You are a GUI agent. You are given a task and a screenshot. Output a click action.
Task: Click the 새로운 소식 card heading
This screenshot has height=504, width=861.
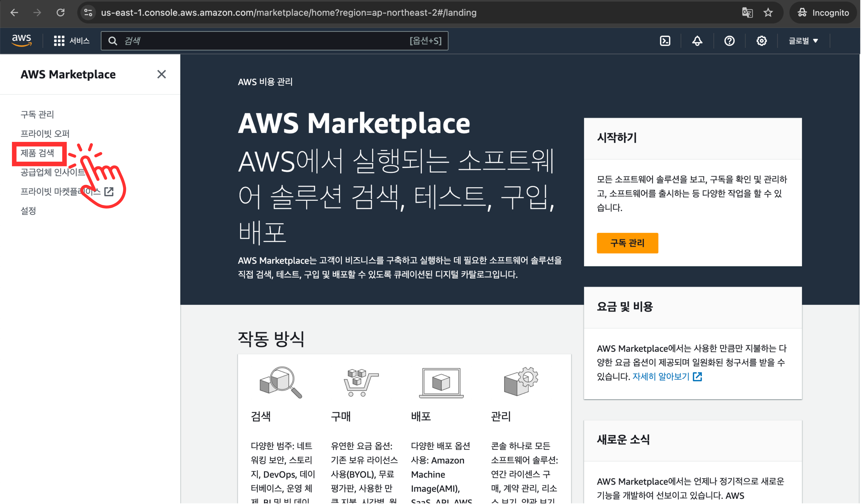pos(623,440)
